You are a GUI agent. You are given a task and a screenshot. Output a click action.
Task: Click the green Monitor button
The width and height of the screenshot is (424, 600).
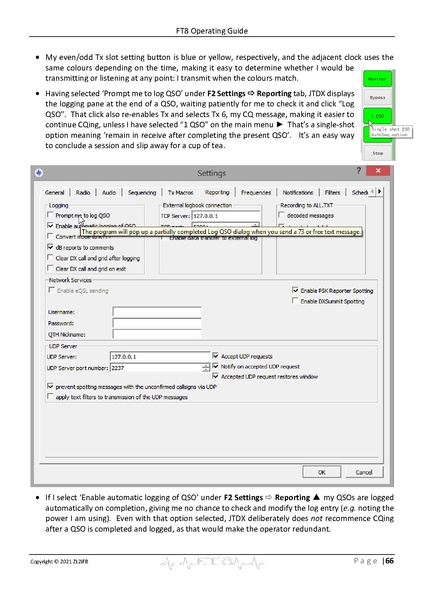377,79
